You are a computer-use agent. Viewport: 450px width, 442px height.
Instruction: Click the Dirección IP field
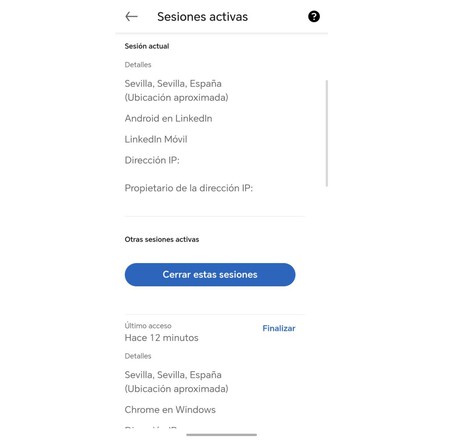(152, 160)
